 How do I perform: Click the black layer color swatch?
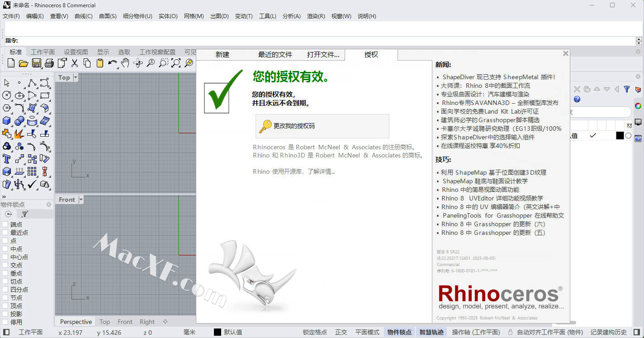click(x=620, y=135)
